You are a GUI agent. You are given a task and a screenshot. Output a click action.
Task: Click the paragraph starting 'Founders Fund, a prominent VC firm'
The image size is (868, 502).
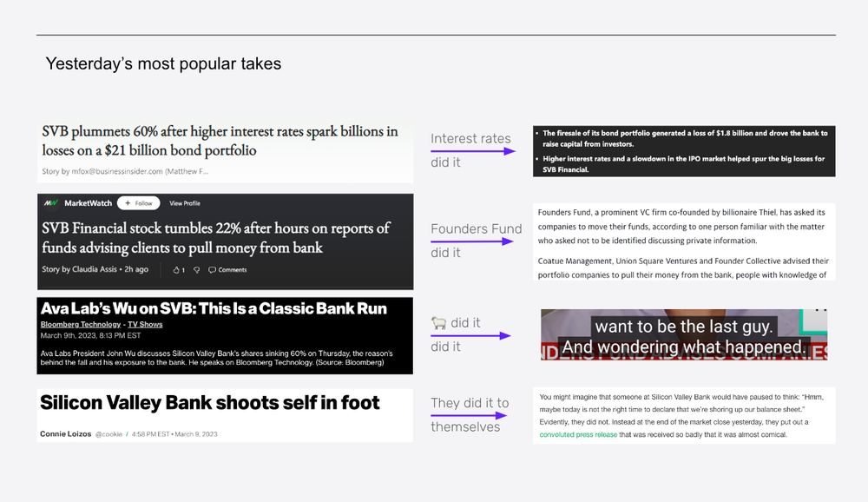point(681,226)
